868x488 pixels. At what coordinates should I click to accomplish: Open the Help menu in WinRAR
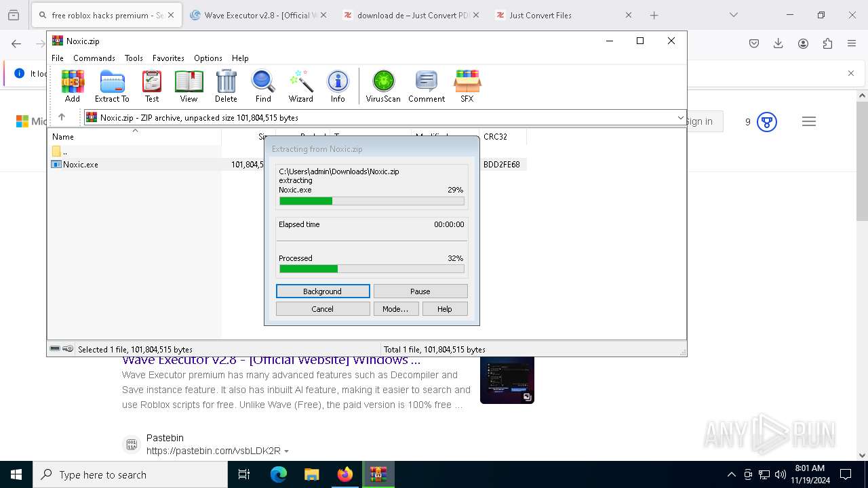click(240, 58)
